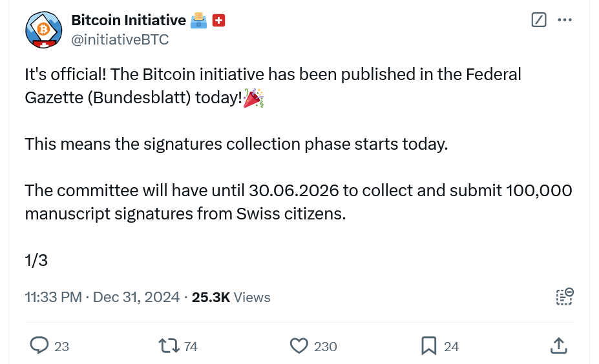Click the bookmark count 24

[x=451, y=347]
